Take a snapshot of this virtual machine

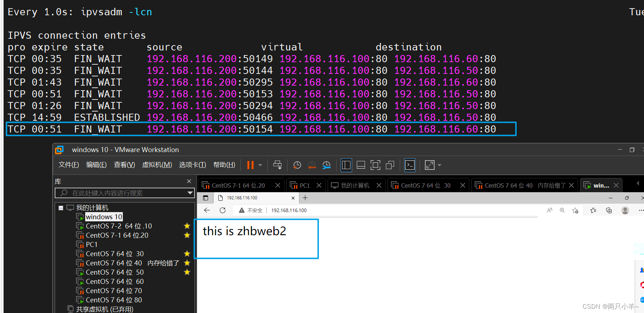pyautogui.click(x=297, y=165)
